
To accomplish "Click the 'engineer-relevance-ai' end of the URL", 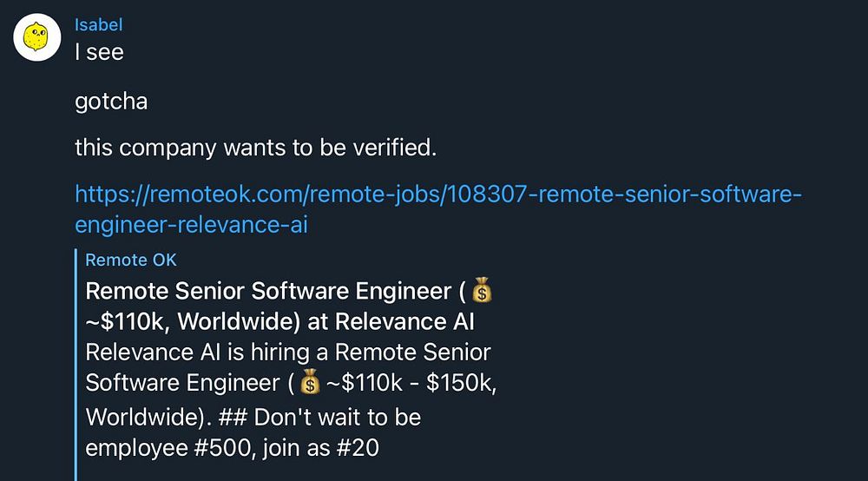I will [x=192, y=226].
